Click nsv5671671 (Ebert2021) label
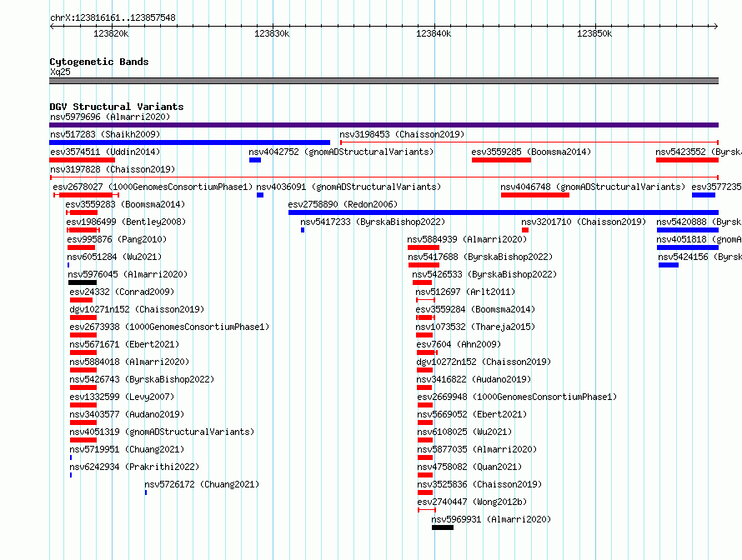Viewport: 742px width, 560px height. (x=124, y=344)
